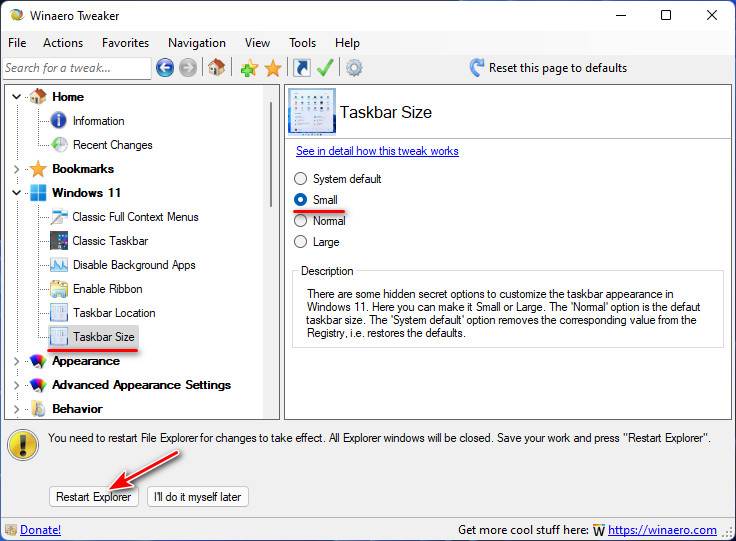Select the Enable Ribbon tree label
Screen dimensions: 736x541
tap(107, 289)
